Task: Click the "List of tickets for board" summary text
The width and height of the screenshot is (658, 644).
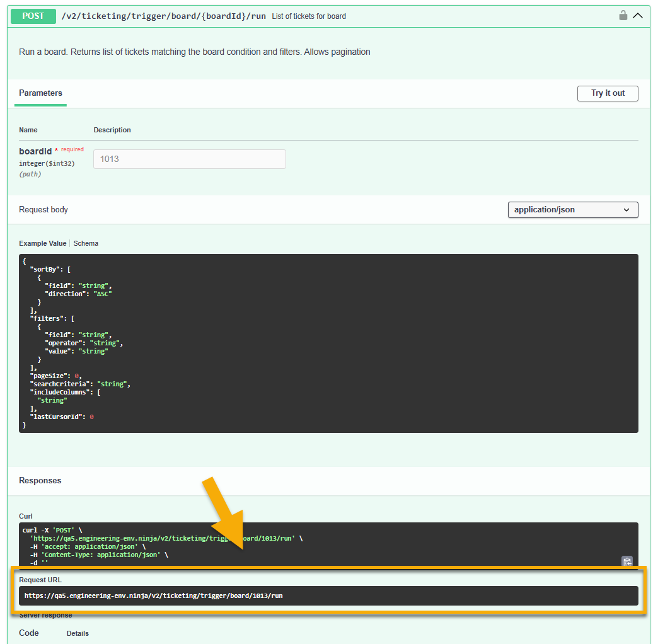Action: [x=309, y=16]
